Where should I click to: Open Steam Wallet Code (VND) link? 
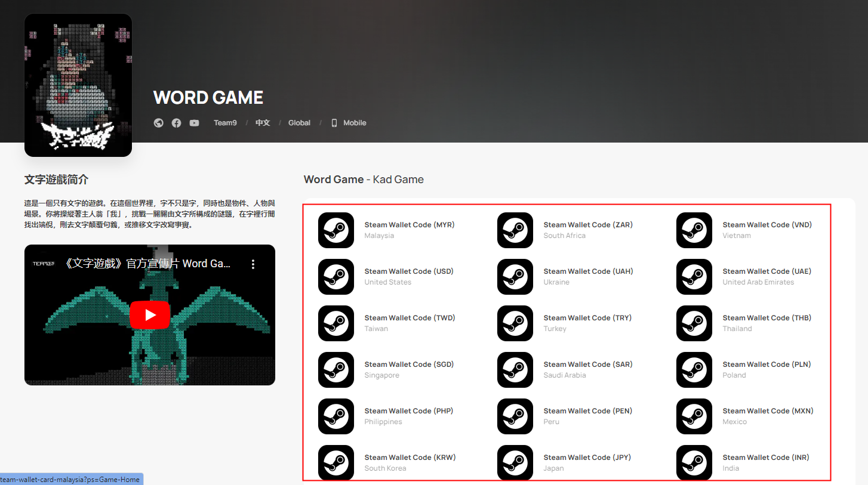click(767, 225)
